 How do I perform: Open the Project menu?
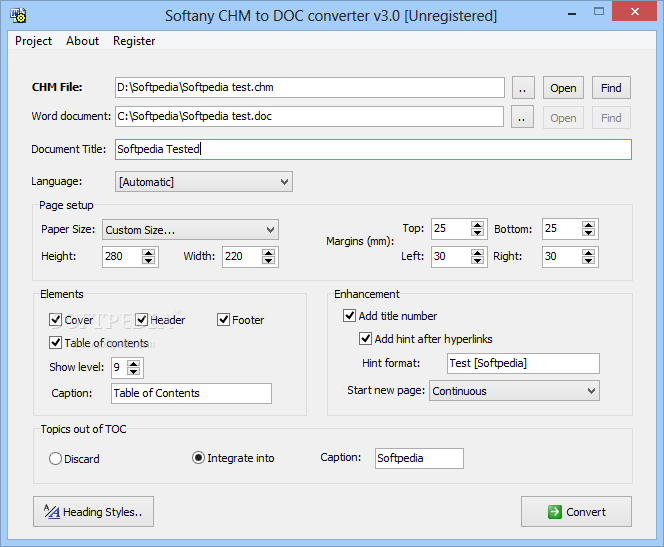[x=33, y=41]
